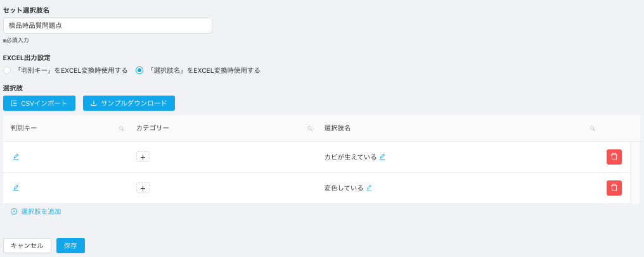Screen dimensions: 644x257
Task: Click search icon in 選択肢名 column header
Action: tap(593, 128)
